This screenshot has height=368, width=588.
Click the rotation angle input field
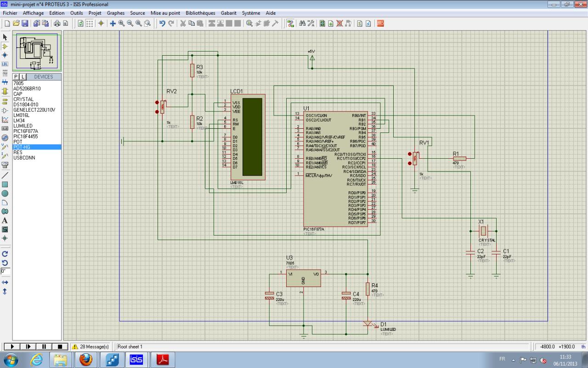[x=5, y=271]
